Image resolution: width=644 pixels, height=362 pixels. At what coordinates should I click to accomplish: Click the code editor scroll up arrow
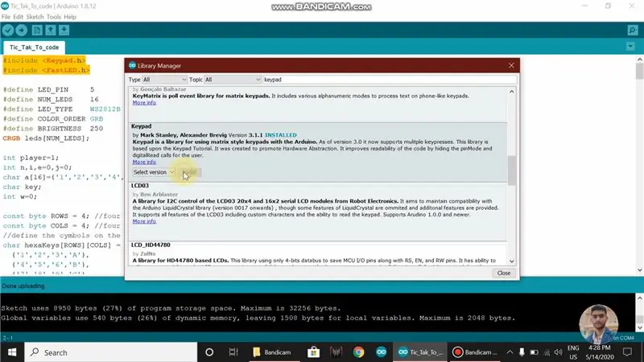(x=639, y=60)
